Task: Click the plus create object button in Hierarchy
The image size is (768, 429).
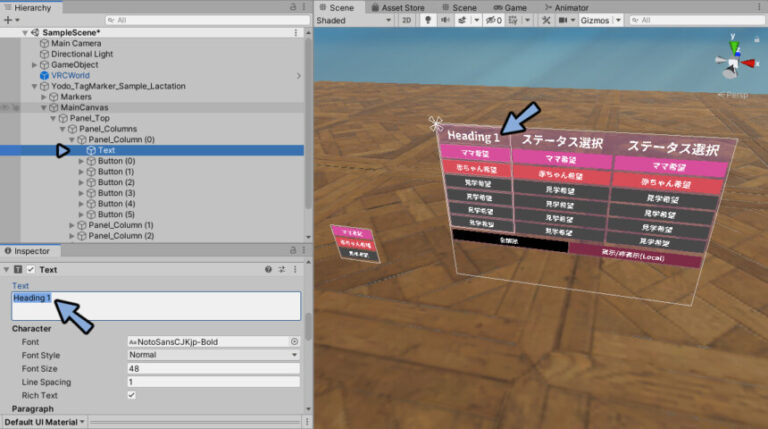Action: click(8, 20)
